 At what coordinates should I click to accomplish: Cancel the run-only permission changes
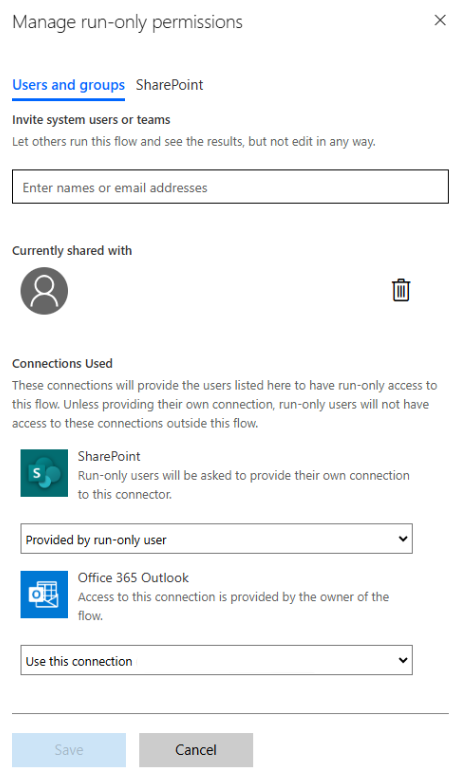pos(196,750)
